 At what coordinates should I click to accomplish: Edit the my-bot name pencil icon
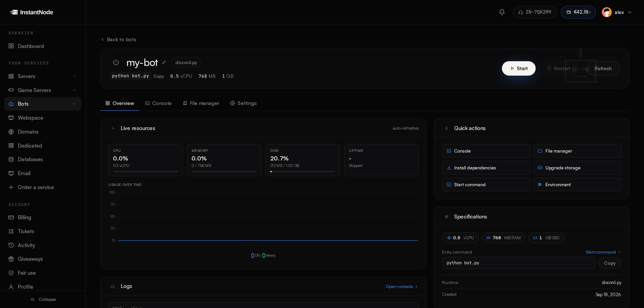[x=164, y=62]
